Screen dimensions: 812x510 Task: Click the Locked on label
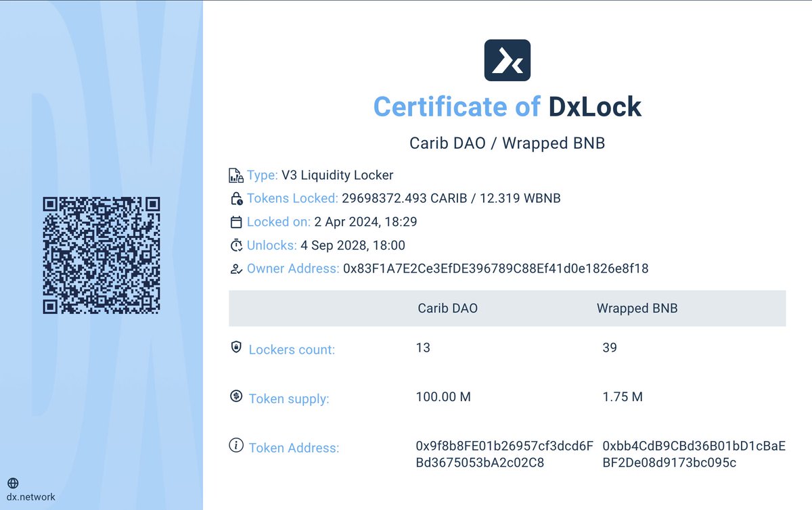(279, 222)
